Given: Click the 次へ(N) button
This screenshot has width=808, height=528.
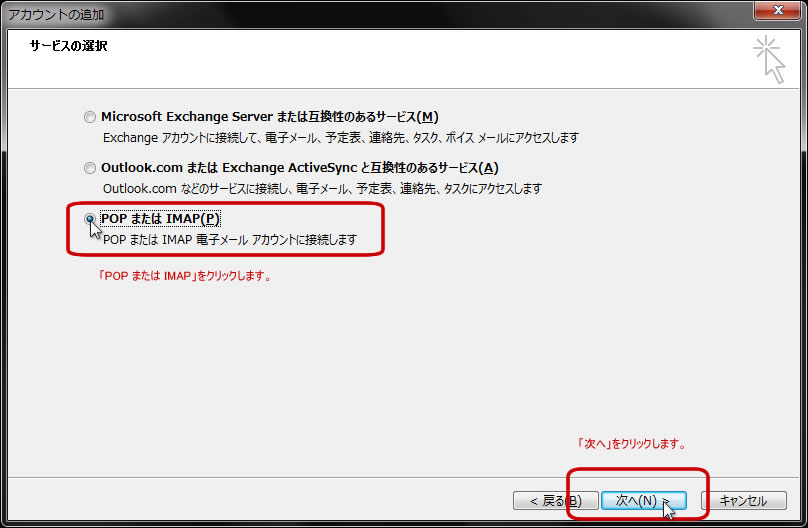Looking at the screenshot, I should coord(643,500).
